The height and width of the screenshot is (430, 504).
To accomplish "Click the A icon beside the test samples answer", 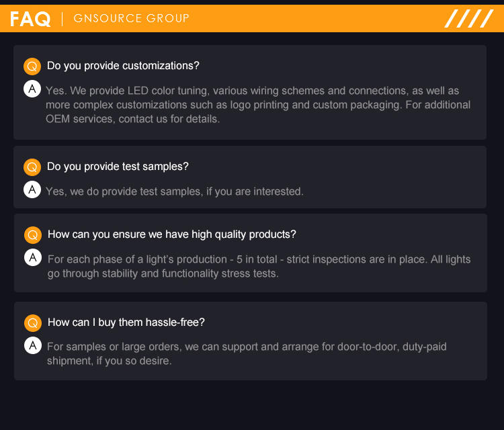I will tap(32, 189).
